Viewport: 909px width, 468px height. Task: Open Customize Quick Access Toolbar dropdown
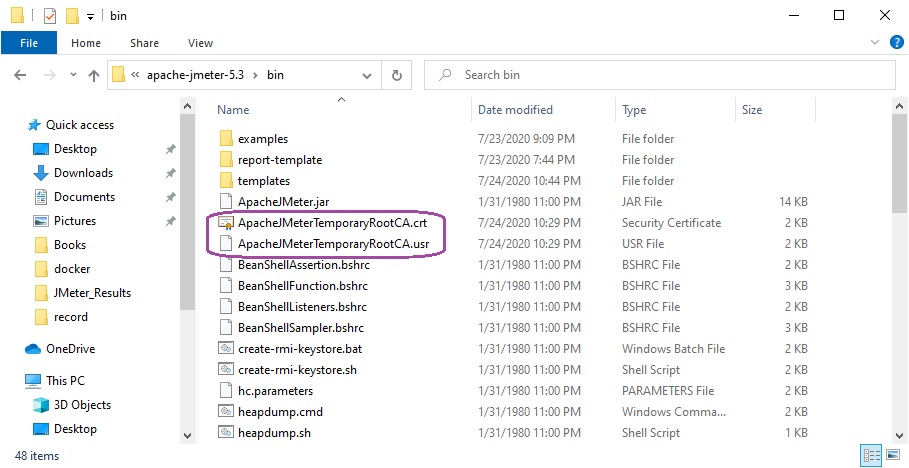(x=90, y=16)
